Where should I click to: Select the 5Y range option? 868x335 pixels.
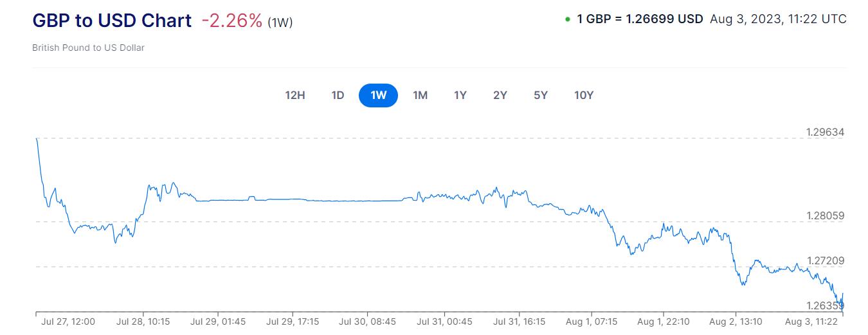point(541,95)
